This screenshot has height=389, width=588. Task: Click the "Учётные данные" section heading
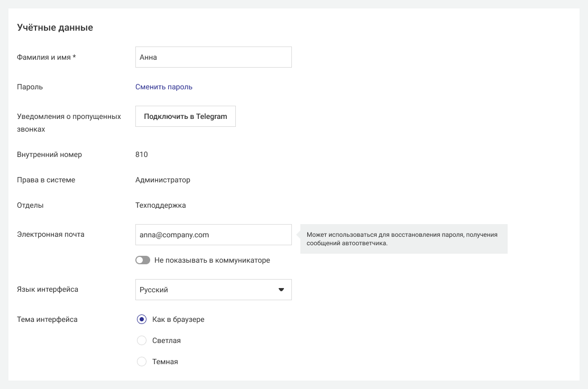coord(55,27)
